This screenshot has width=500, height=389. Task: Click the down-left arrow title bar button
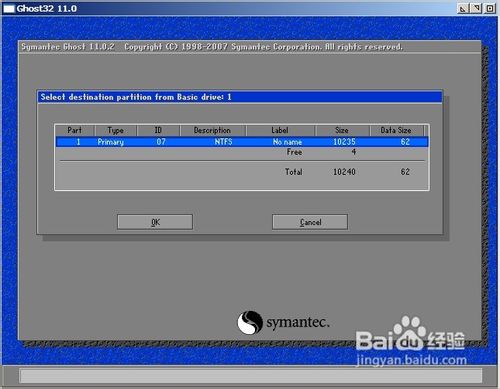pyautogui.click(x=462, y=8)
